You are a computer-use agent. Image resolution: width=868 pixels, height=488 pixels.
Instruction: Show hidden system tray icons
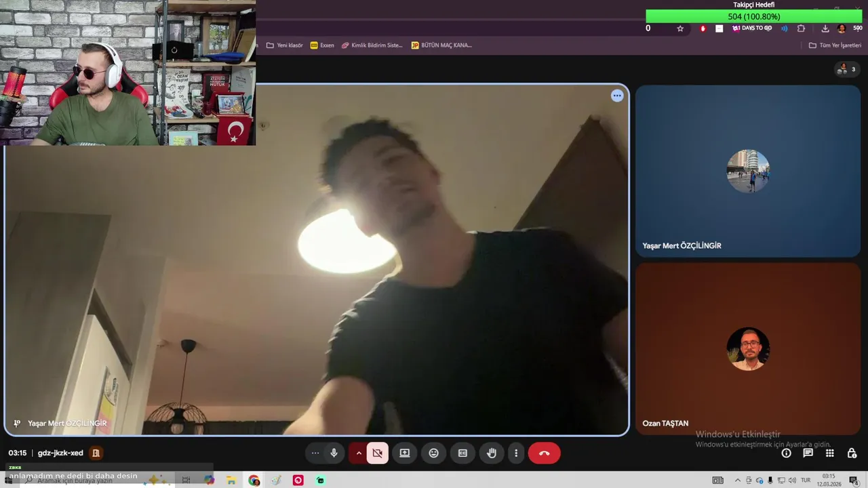tap(738, 481)
